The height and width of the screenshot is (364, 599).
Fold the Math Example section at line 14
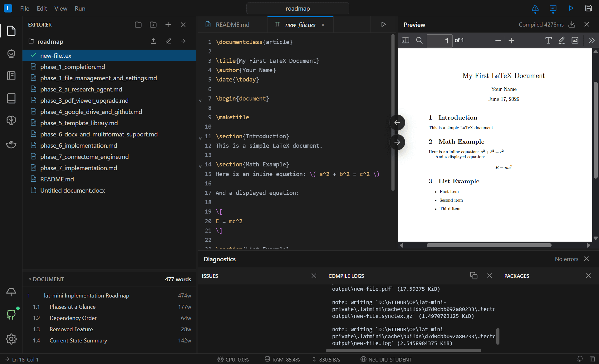pyautogui.click(x=200, y=166)
